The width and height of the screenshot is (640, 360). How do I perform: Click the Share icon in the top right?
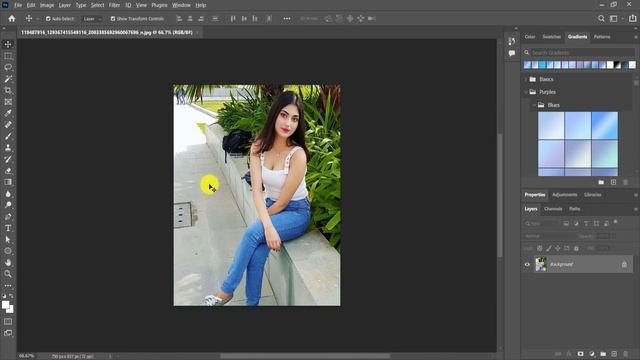click(632, 18)
